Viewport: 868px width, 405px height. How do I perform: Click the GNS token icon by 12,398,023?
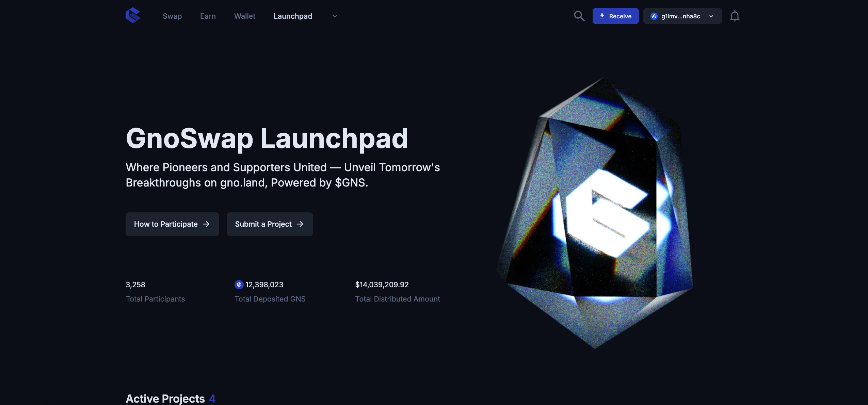point(239,285)
